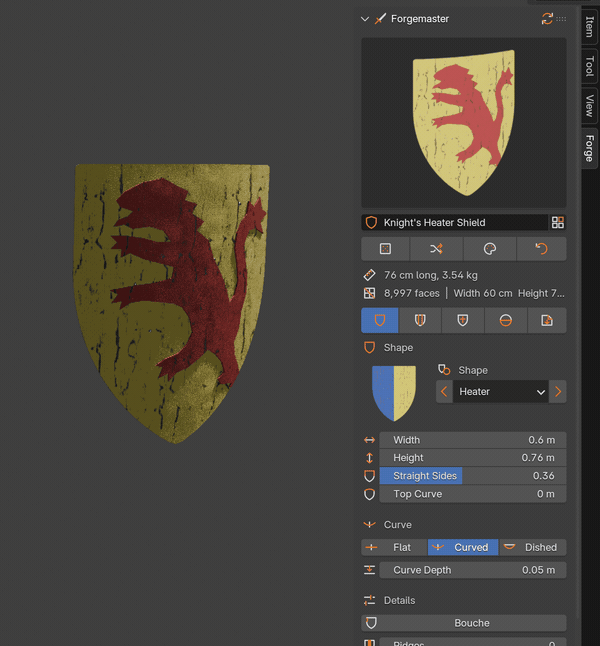Select the circle boss tab
This screenshot has height=646, width=600.
[x=506, y=320]
